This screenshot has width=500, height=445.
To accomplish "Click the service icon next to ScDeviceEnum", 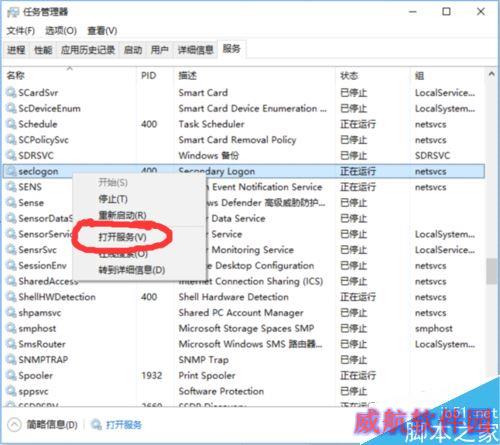I will click(x=12, y=108).
